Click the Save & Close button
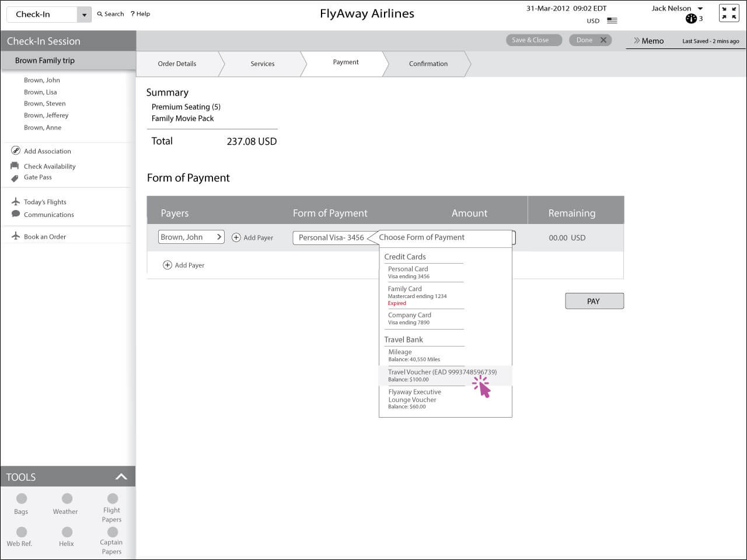 pyautogui.click(x=530, y=40)
